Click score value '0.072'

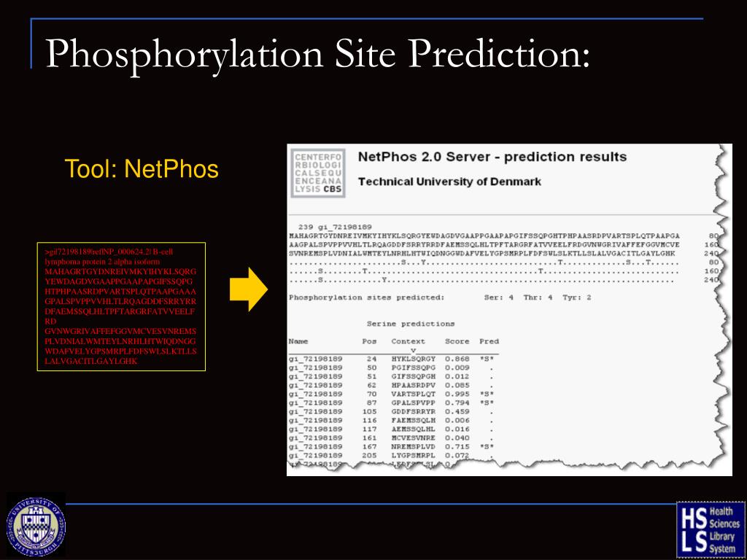(x=457, y=455)
